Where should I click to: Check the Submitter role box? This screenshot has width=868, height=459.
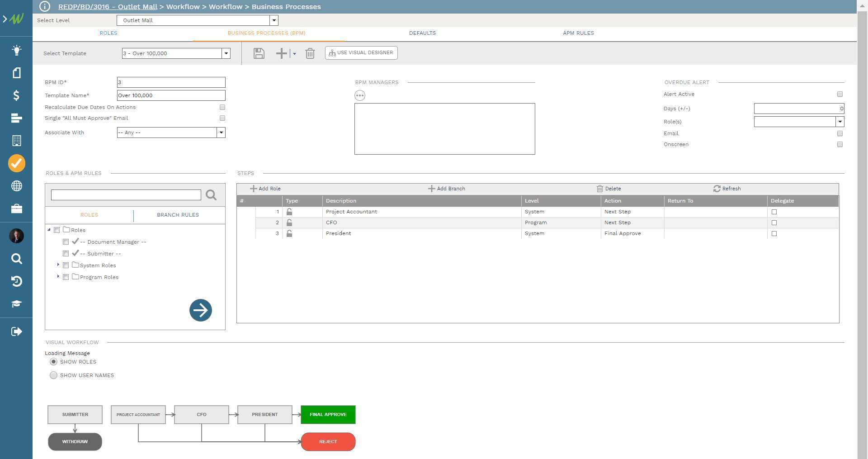(66, 254)
